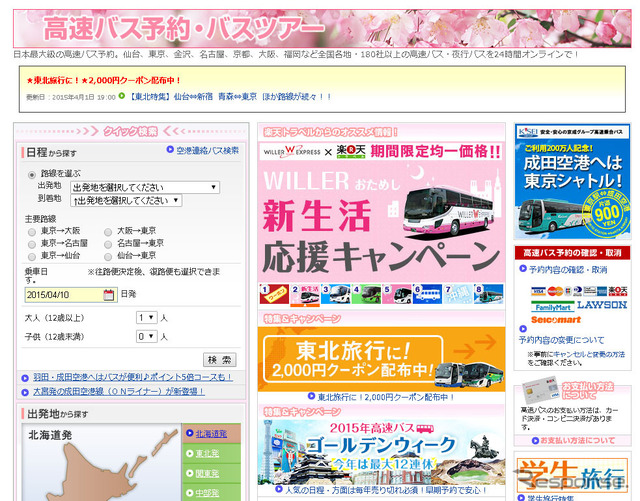Open the 出発地 departure dropdown

point(145,187)
